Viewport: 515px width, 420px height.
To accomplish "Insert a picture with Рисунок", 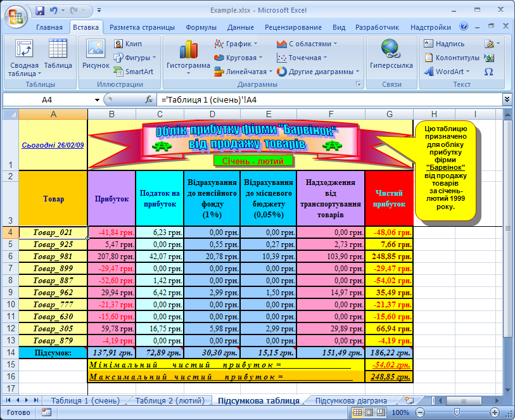I will click(96, 54).
